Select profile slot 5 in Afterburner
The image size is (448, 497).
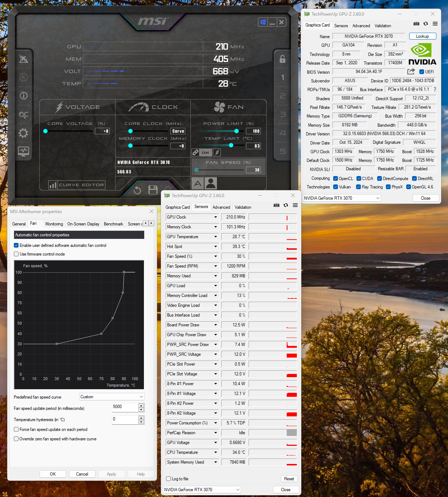282,151
